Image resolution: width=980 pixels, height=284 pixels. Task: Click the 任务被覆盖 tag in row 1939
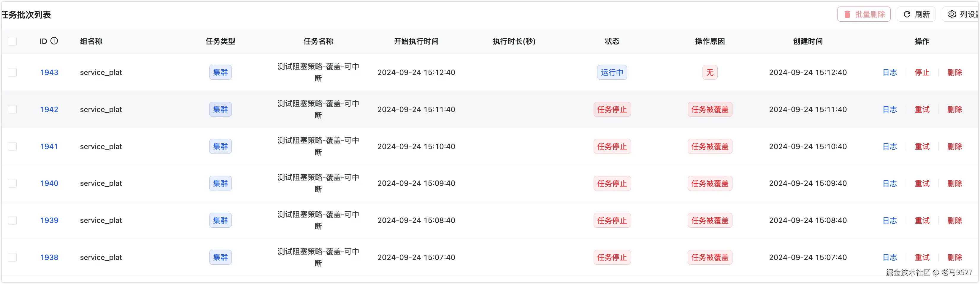[710, 221]
